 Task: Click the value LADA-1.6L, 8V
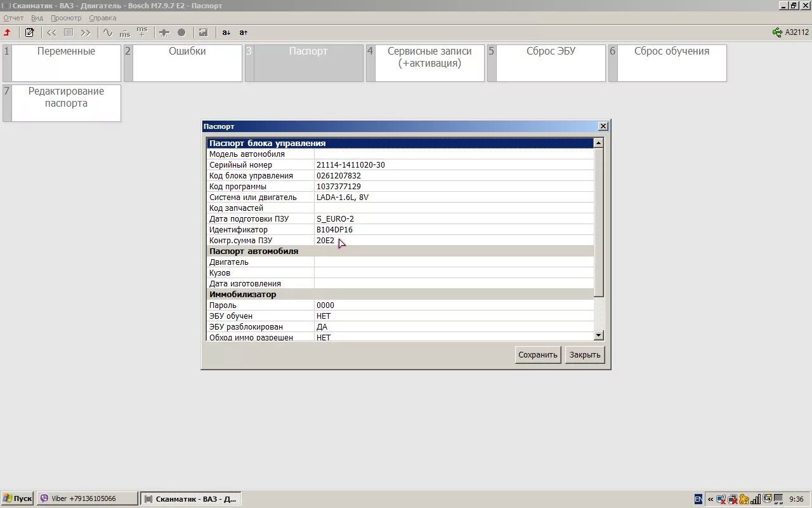tap(343, 197)
